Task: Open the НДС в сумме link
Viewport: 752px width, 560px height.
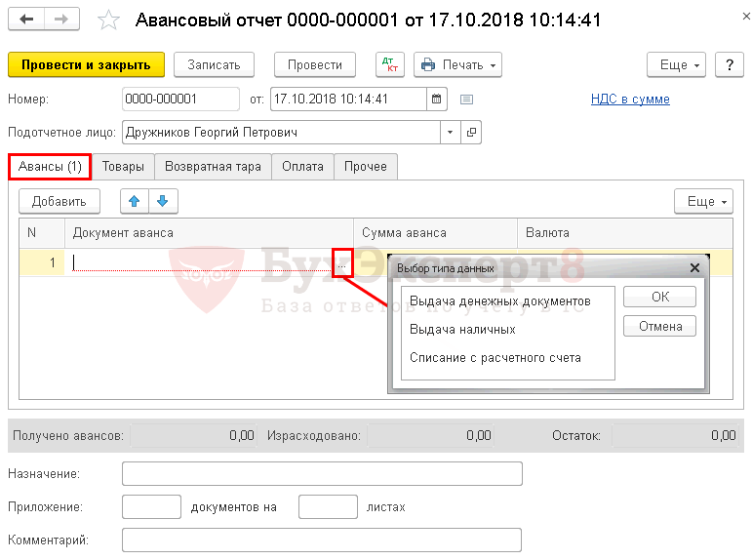Action: tap(630, 100)
